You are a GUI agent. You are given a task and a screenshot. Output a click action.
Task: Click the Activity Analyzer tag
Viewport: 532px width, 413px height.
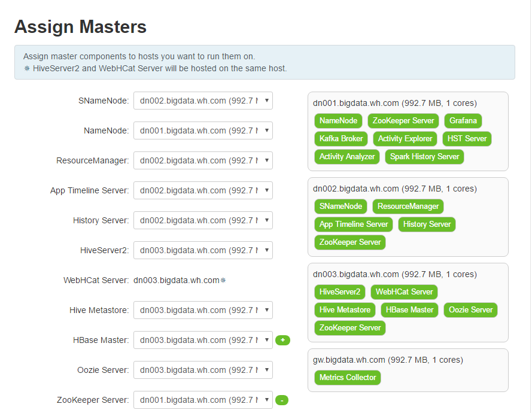[346, 157]
